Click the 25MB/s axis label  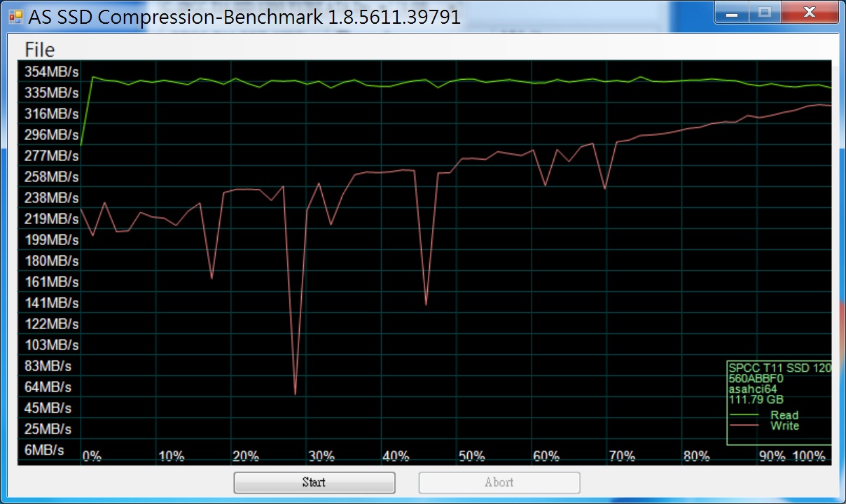[48, 429]
